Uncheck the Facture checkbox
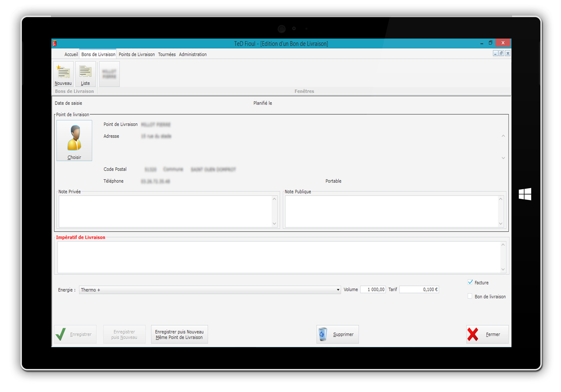The image size is (561, 392). (470, 282)
